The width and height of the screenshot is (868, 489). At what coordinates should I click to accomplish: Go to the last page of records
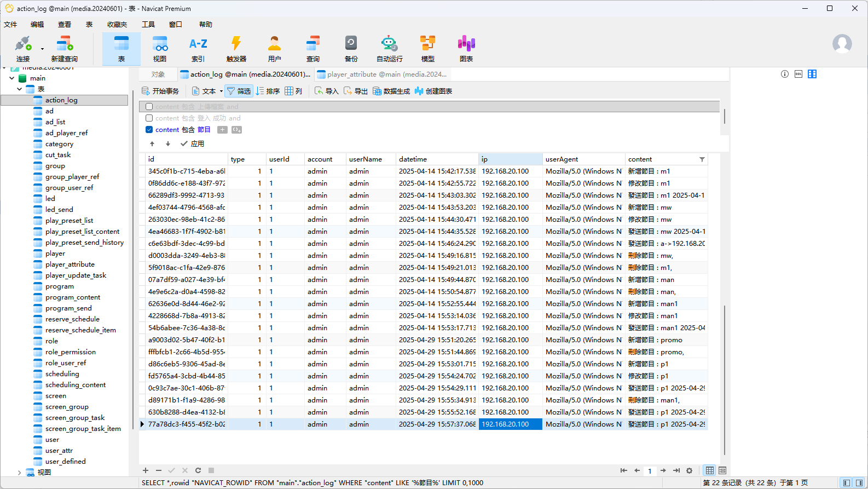point(676,470)
